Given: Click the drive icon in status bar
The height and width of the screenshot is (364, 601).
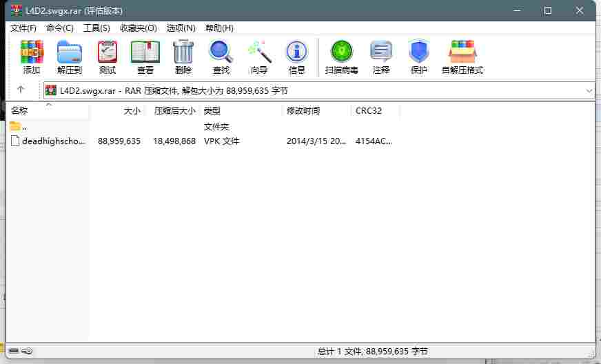Looking at the screenshot, I should [x=14, y=351].
